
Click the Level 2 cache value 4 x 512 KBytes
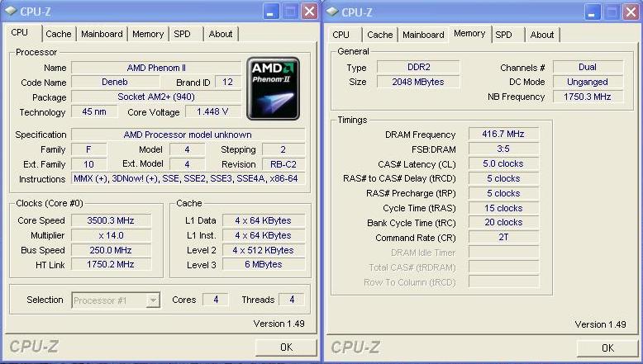tap(264, 250)
